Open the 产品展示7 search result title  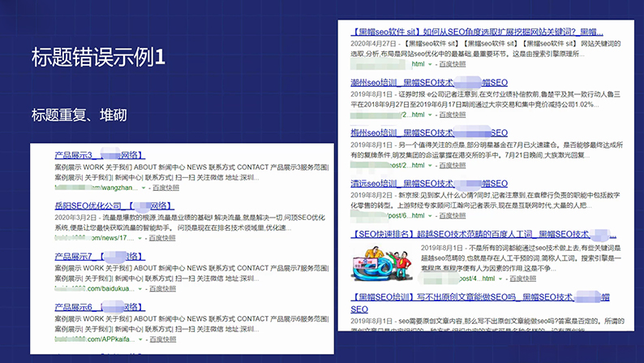coord(100,256)
